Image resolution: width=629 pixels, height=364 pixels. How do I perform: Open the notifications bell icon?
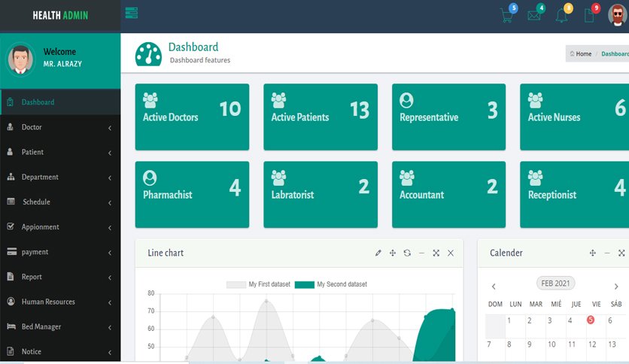point(561,16)
